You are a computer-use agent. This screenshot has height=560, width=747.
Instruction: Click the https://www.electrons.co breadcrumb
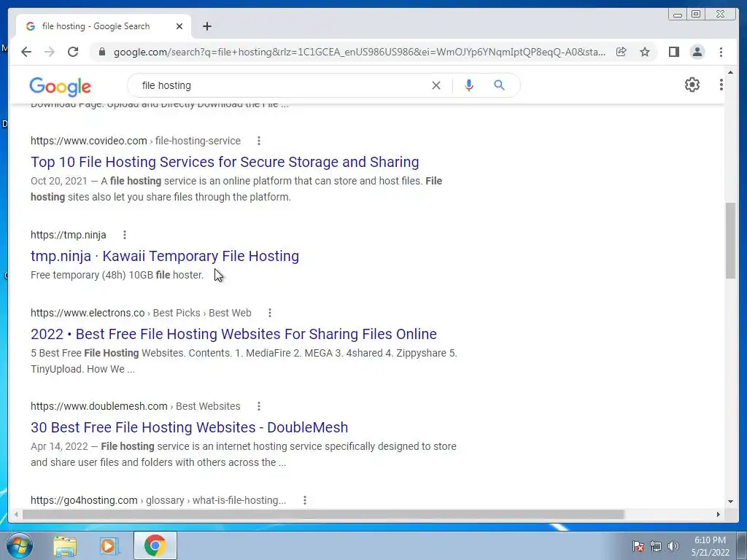pyautogui.click(x=141, y=313)
